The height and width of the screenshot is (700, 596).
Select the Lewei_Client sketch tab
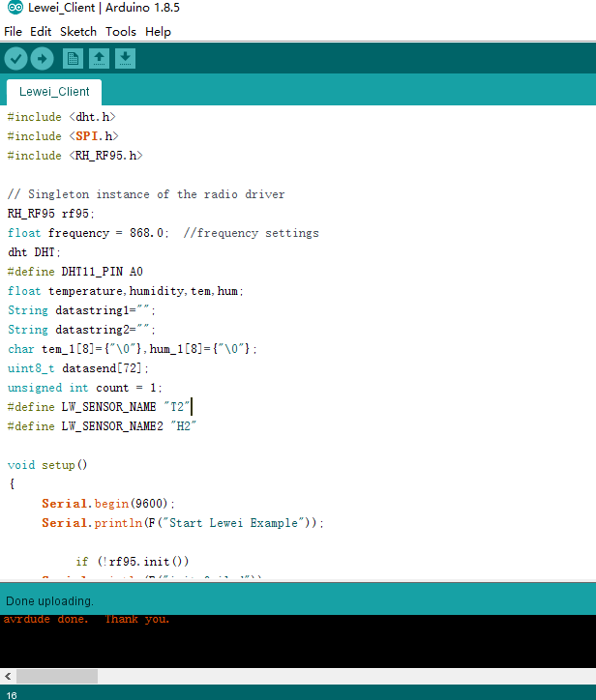pos(54,92)
